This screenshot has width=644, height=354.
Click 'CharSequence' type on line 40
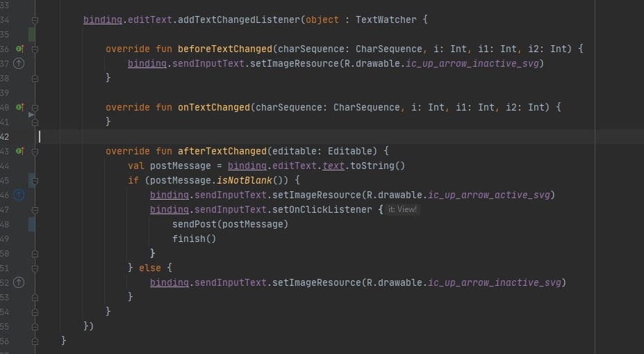click(x=366, y=107)
